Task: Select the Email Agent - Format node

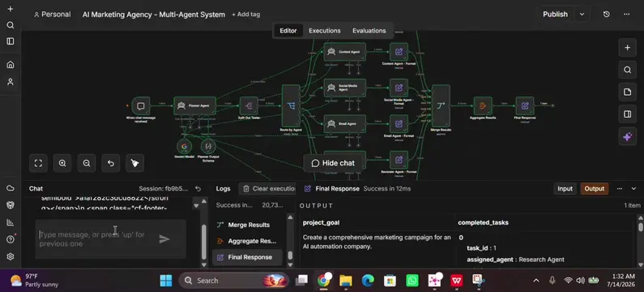Action: tap(399, 124)
